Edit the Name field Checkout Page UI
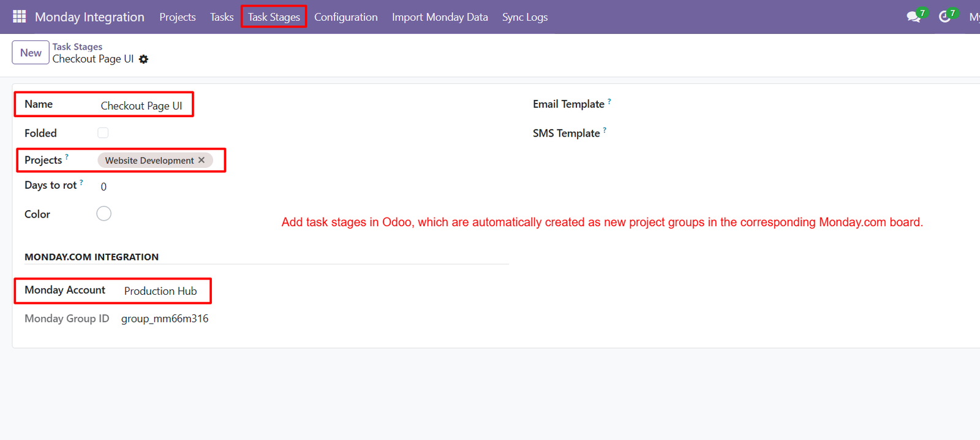980x440 pixels. [141, 105]
